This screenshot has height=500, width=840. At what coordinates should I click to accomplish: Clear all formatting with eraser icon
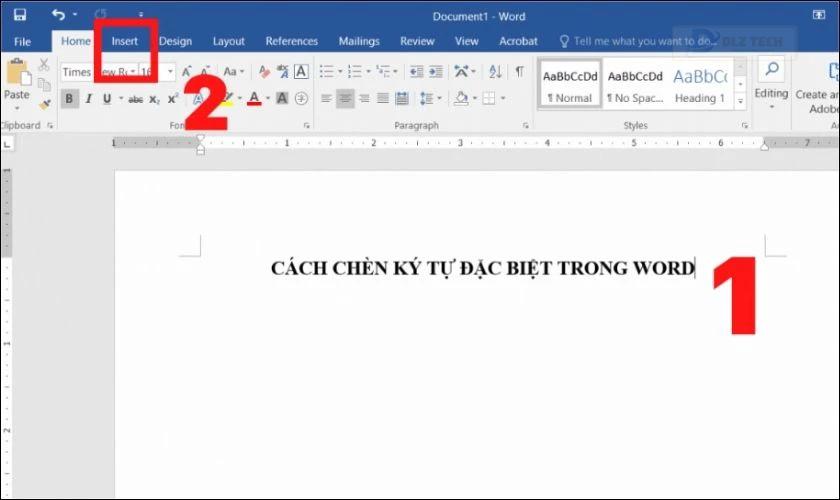coord(264,71)
